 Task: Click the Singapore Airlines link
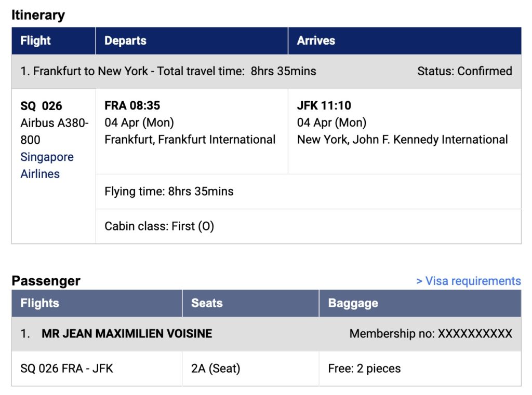[47, 165]
